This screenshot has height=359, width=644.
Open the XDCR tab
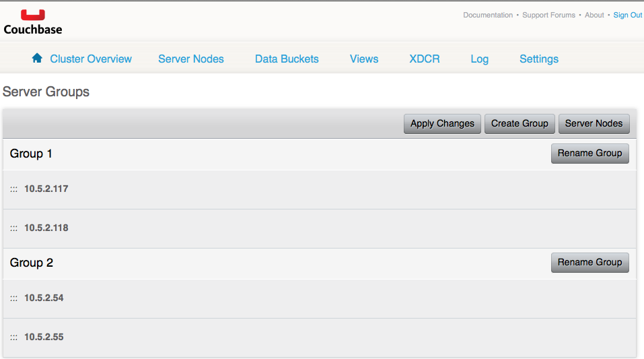click(x=425, y=59)
